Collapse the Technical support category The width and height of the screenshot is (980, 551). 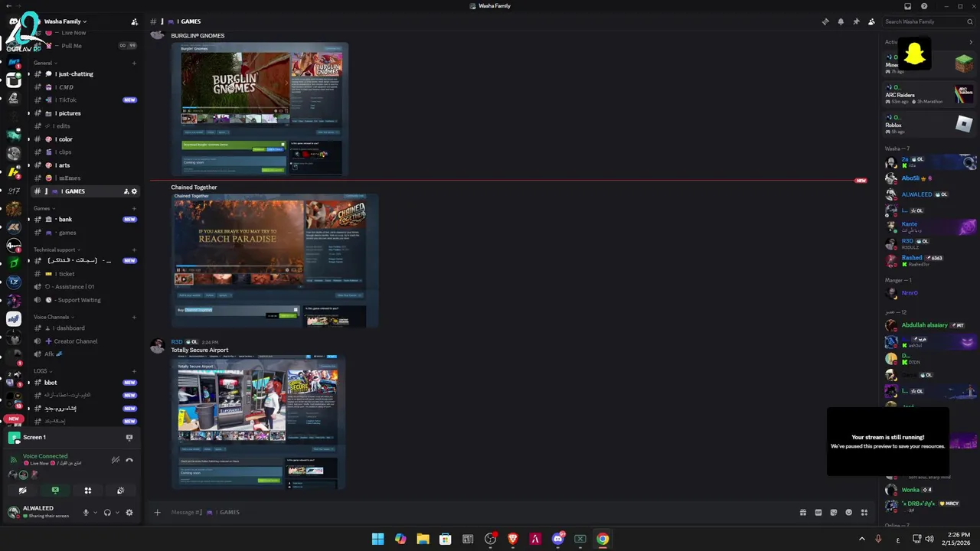57,249
